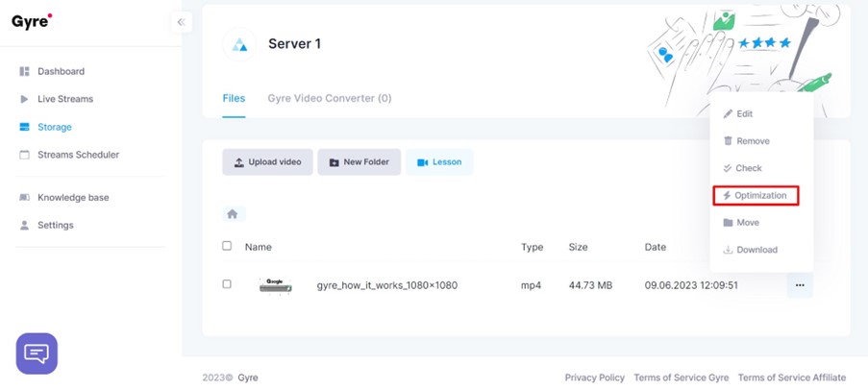Screen dimensions: 868x390
Task: Click the Gyre logo
Action: click(32, 22)
